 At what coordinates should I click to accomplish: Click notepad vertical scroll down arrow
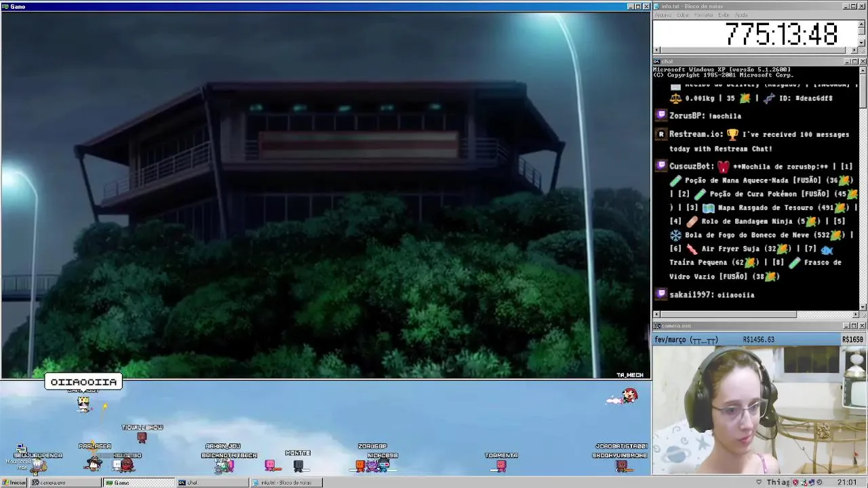pyautogui.click(x=862, y=43)
